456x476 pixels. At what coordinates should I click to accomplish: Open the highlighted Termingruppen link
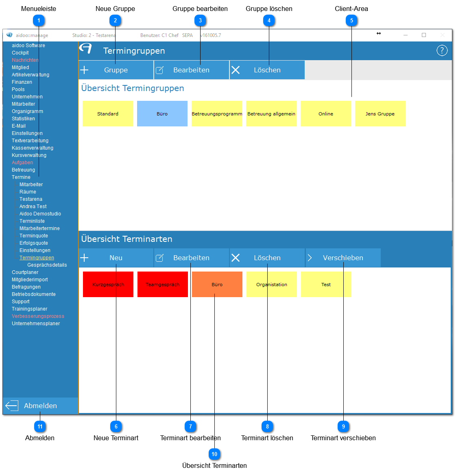pyautogui.click(x=37, y=258)
